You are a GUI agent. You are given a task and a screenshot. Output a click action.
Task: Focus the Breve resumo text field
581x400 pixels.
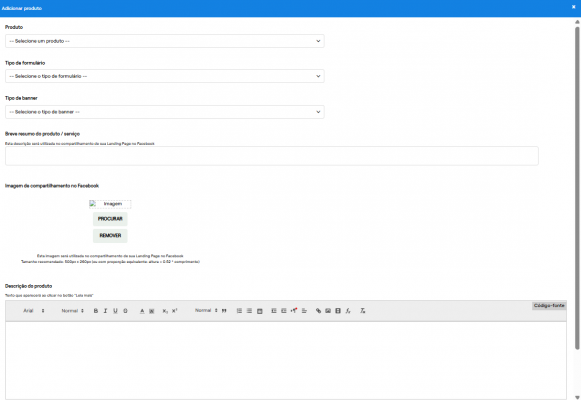272,156
